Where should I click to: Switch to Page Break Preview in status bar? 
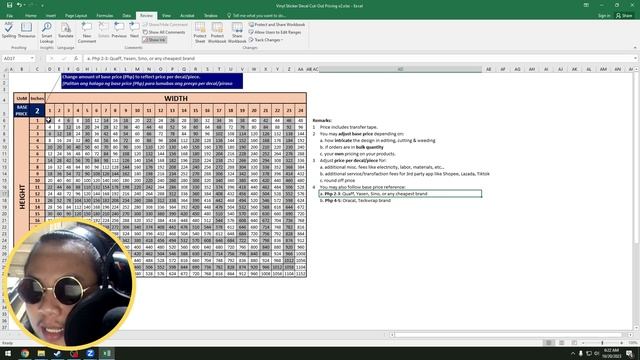coord(574,343)
